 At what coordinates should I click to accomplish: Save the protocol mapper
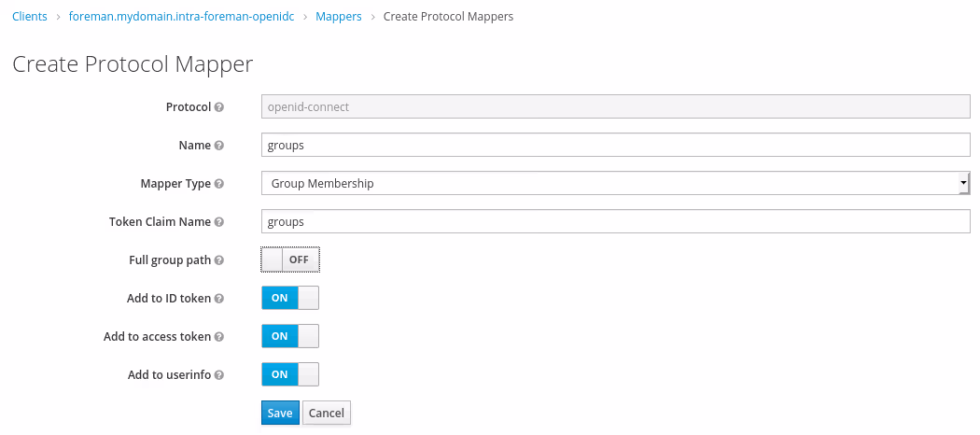pyautogui.click(x=280, y=413)
